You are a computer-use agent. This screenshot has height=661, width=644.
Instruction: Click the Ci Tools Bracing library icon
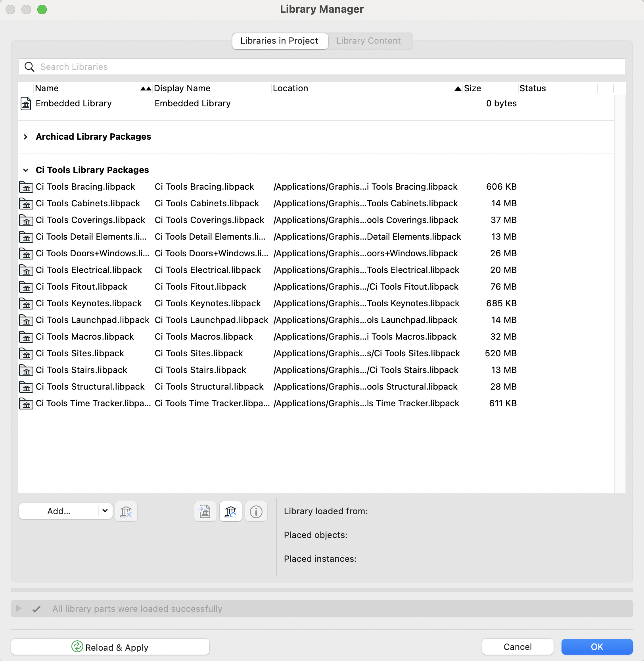pyautogui.click(x=26, y=187)
